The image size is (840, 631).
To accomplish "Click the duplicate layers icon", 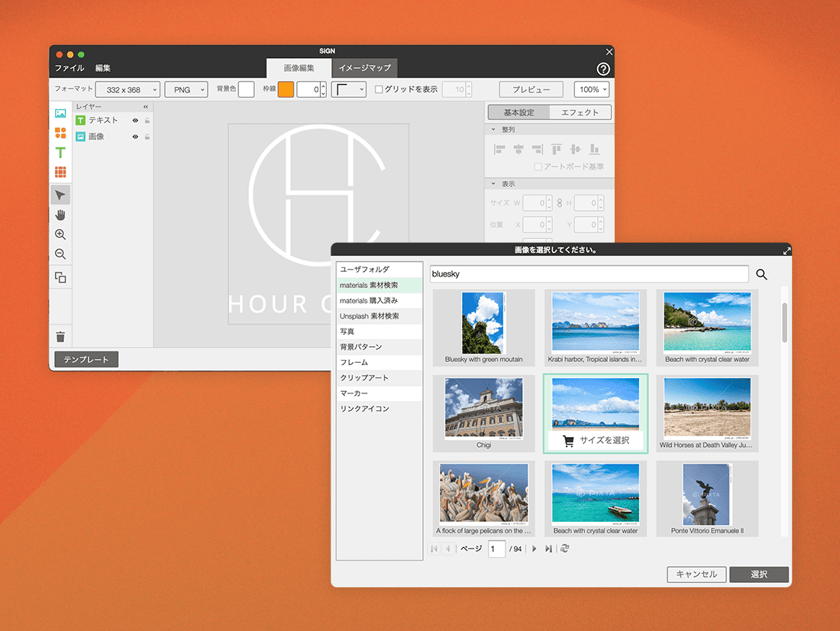I will tap(60, 278).
